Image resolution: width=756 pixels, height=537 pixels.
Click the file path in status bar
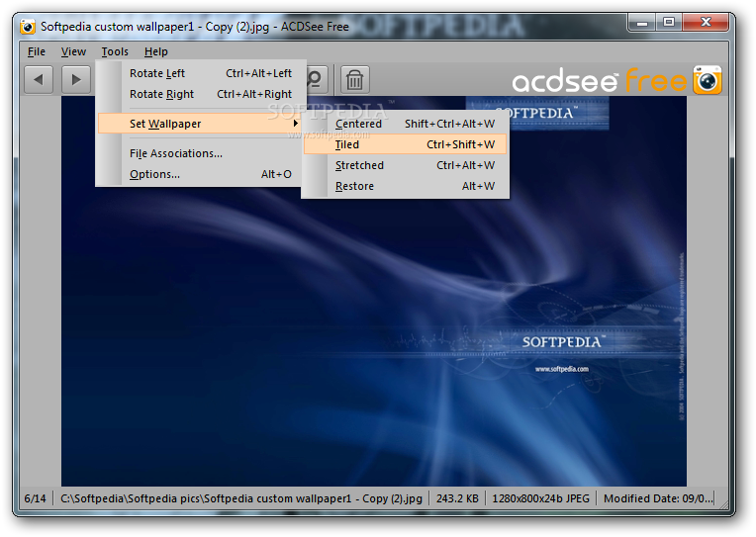click(x=241, y=498)
